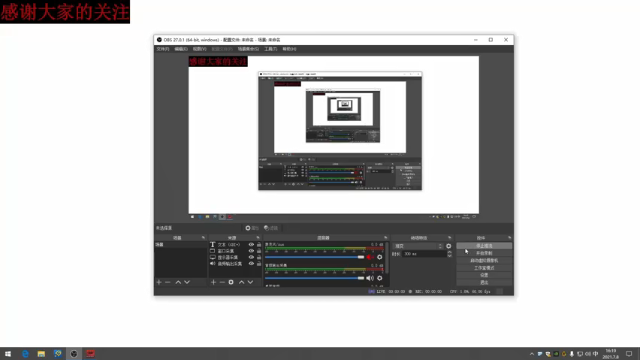The image size is (640, 360).
Task: Click the Start Recording button
Action: [484, 253]
